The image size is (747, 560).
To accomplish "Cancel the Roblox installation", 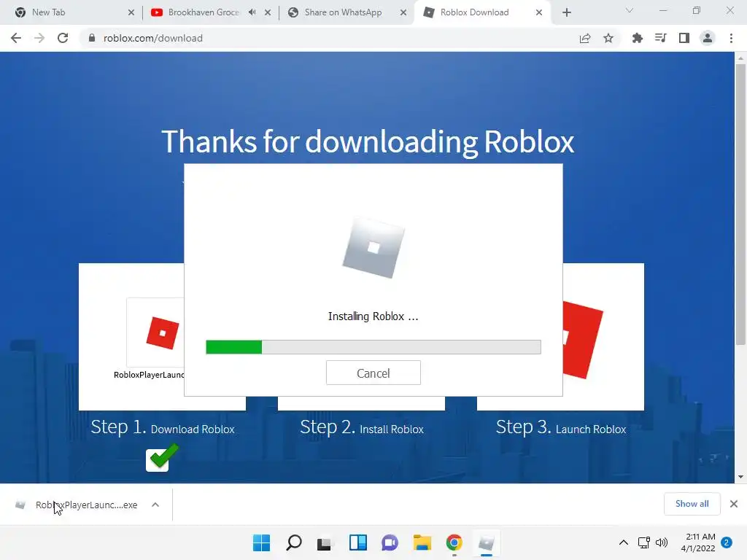I will (x=373, y=373).
